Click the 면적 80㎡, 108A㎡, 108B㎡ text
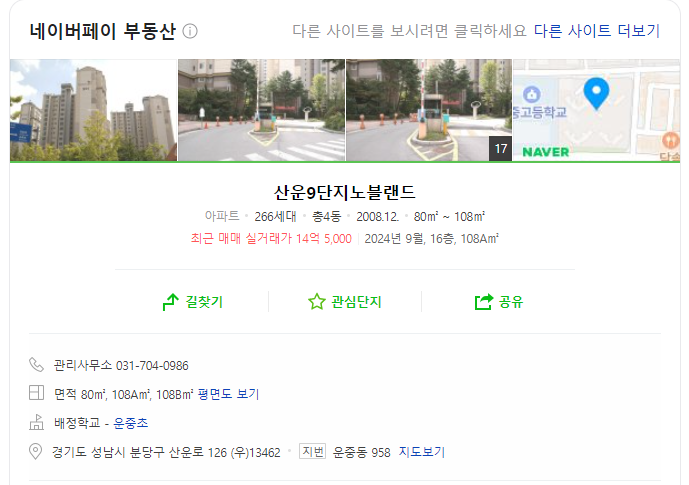689x485 pixels. pos(123,394)
